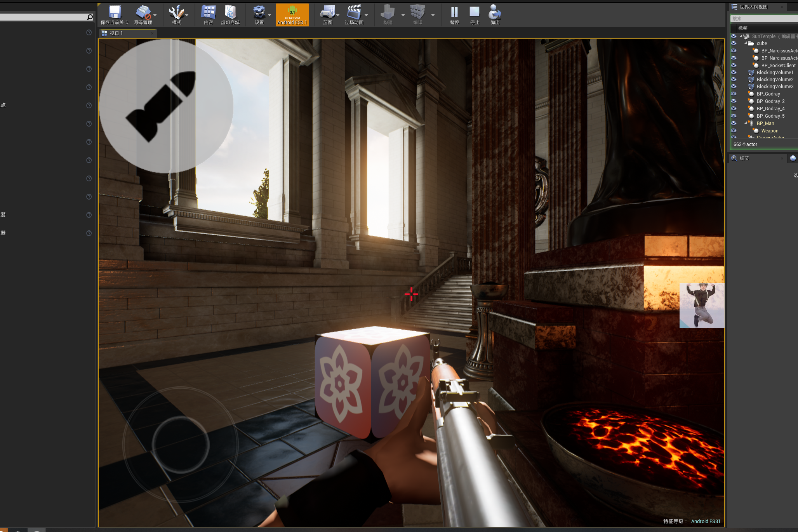Click the 663个actor count text
This screenshot has width=798, height=532.
tap(745, 144)
